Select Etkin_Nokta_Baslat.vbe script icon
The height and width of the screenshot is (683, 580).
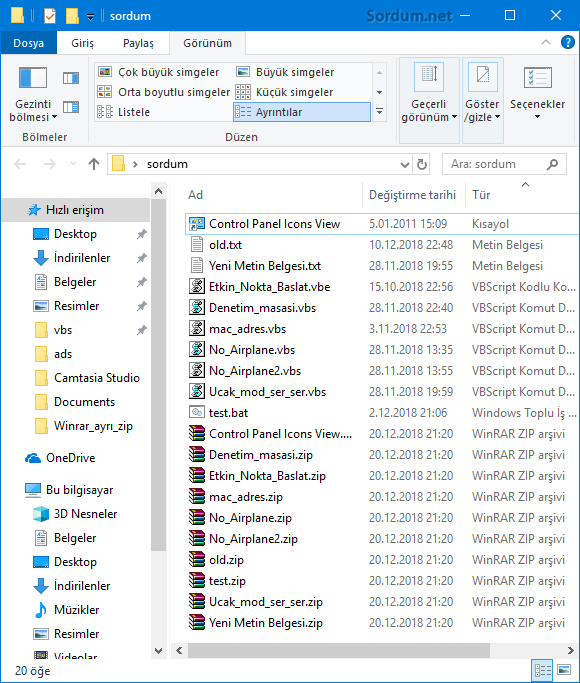click(197, 286)
